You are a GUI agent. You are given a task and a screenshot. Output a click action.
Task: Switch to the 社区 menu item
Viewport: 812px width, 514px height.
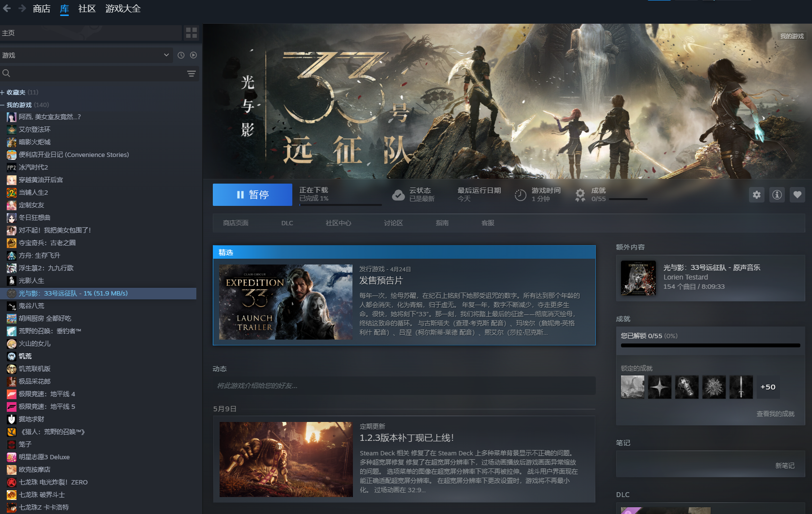[x=86, y=9]
